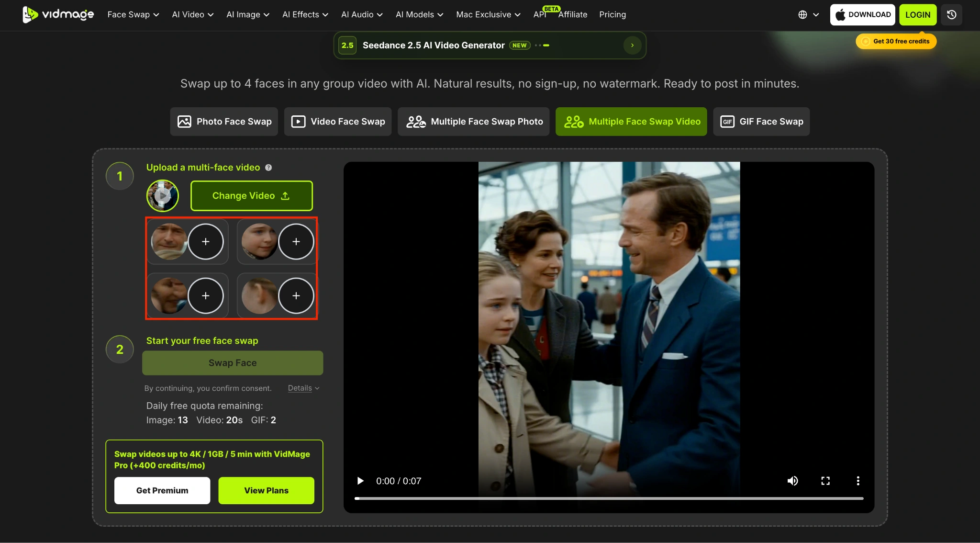Click the Get Premium button

coord(162,490)
